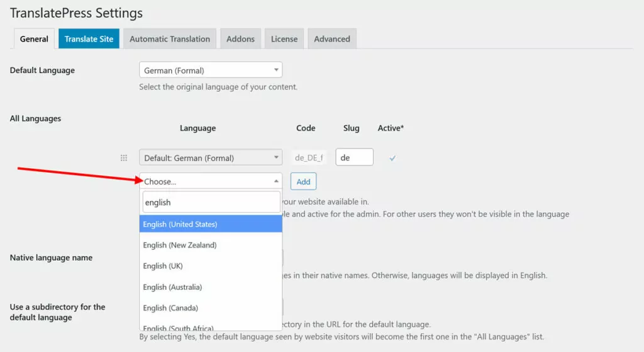Click the TranslatePress Settings heading

[76, 13]
